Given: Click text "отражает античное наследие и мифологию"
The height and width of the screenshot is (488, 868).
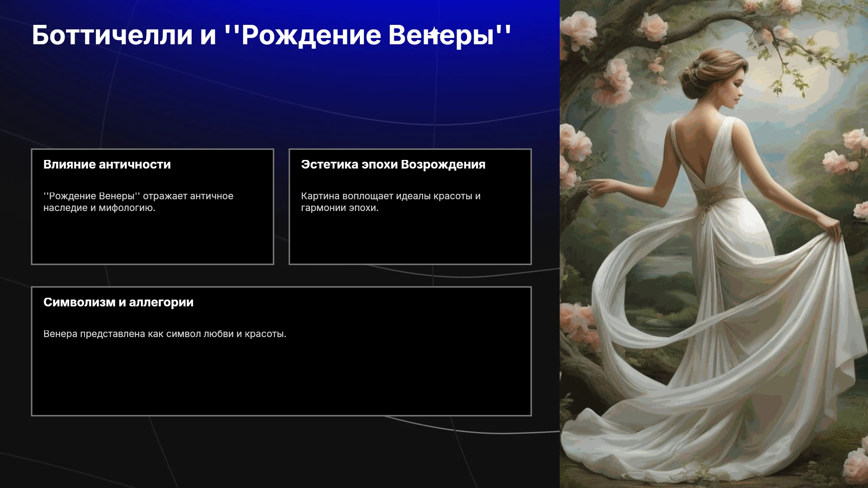Looking at the screenshot, I should tap(138, 202).
